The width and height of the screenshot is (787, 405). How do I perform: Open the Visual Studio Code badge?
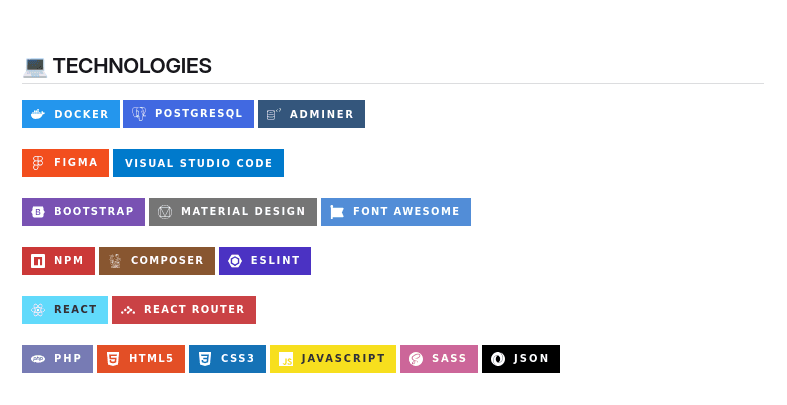click(198, 163)
